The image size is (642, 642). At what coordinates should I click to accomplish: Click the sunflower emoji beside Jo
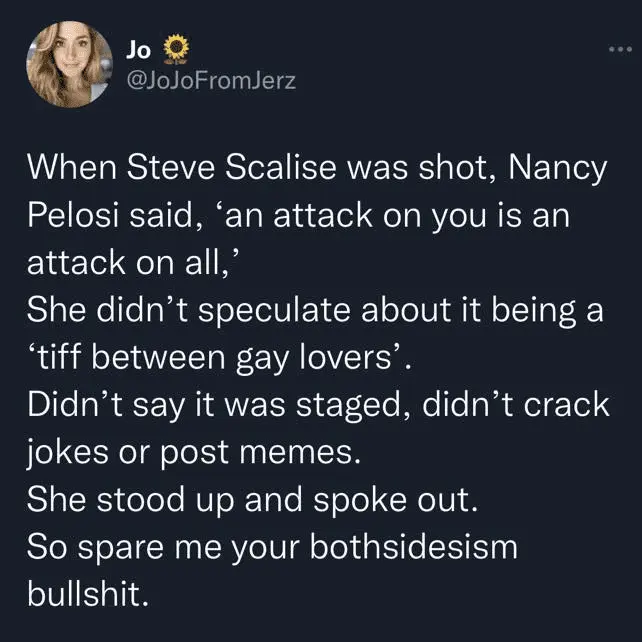tap(175, 47)
